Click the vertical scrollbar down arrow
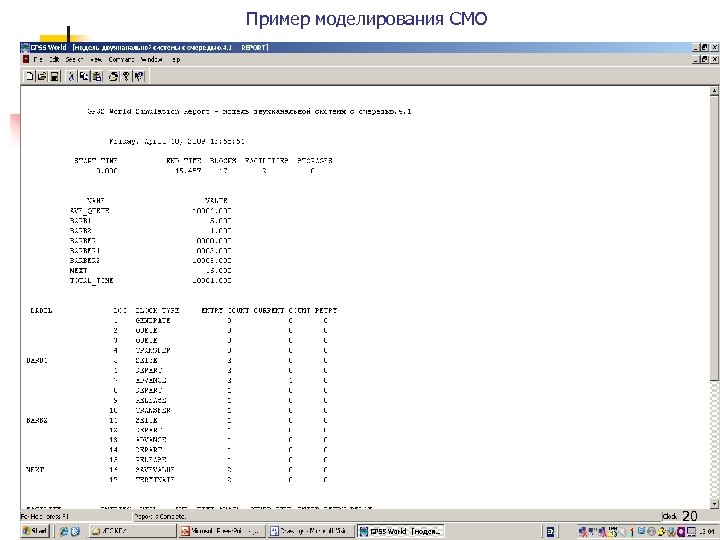This screenshot has height=540, width=720. click(x=714, y=504)
